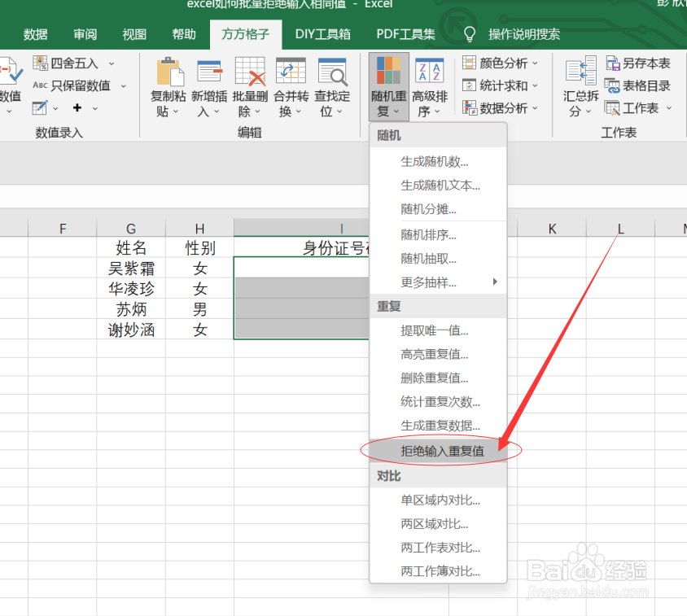Image resolution: width=687 pixels, height=616 pixels.
Task: Select 随机分摊 menu entry
Action: click(x=438, y=209)
